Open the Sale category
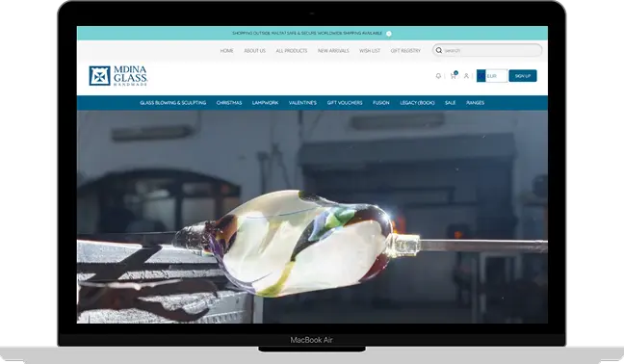This screenshot has width=624, height=364. pos(450,103)
